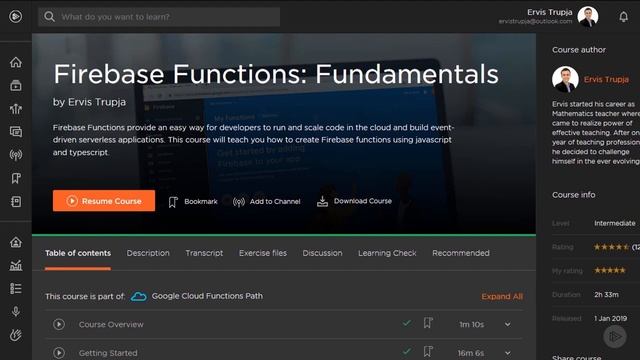The image size is (640, 360).
Task: Switch to the Transcript tab
Action: pyautogui.click(x=204, y=253)
